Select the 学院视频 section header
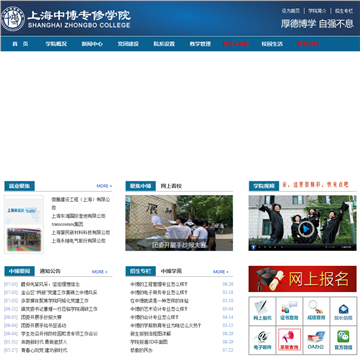 (x=264, y=186)
